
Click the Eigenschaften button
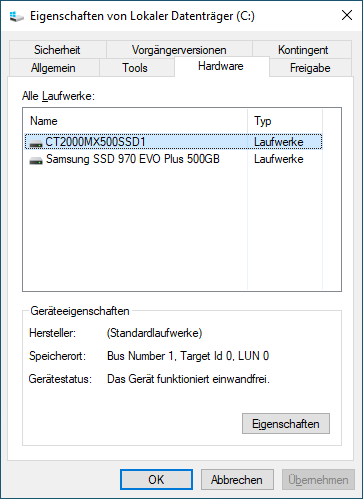286,424
